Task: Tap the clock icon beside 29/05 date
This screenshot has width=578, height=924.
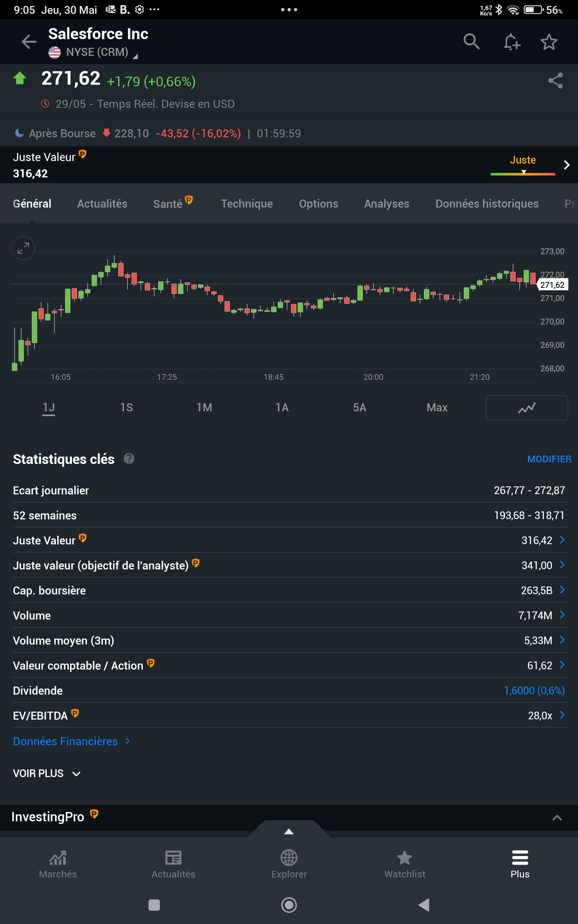Action: click(46, 104)
